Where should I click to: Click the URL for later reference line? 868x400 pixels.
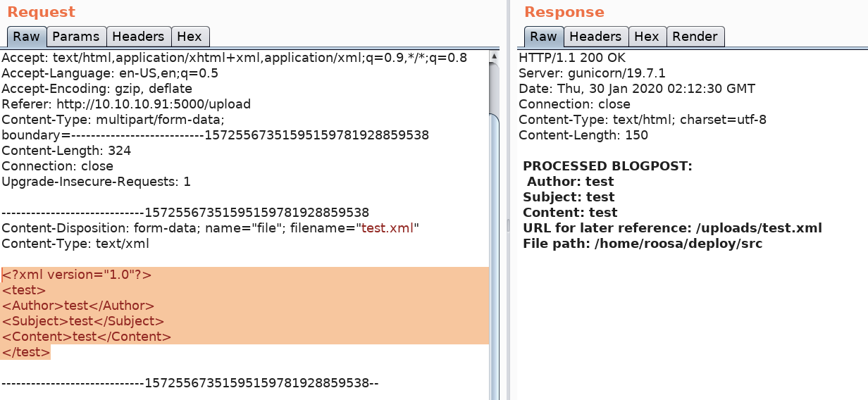pos(672,228)
